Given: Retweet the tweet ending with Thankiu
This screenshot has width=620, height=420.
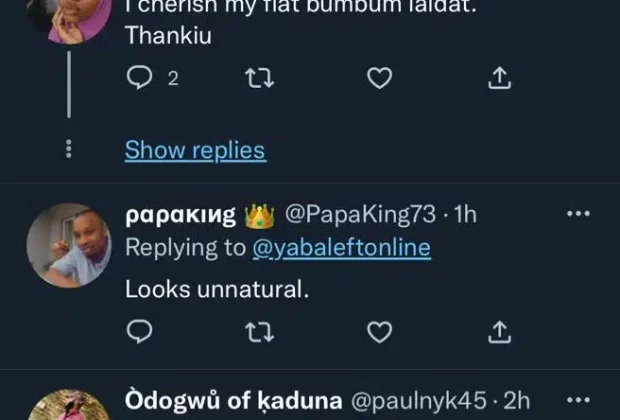Looking at the screenshot, I should coord(258,78).
